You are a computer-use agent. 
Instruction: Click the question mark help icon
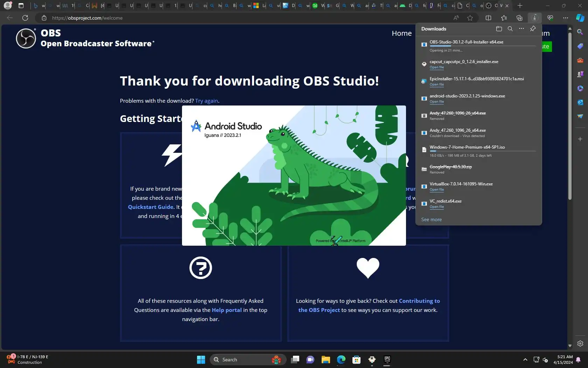[x=201, y=268]
